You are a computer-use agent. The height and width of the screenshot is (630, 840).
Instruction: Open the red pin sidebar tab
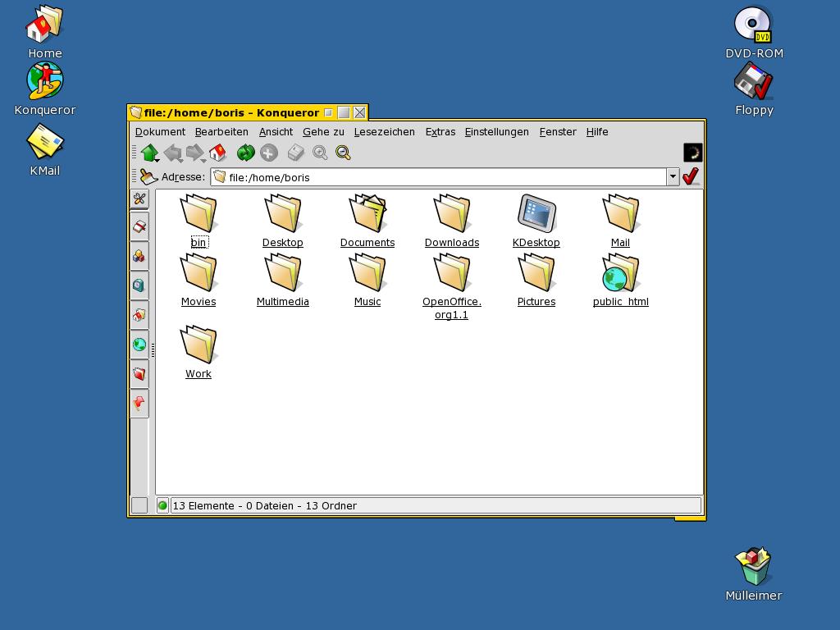139,402
